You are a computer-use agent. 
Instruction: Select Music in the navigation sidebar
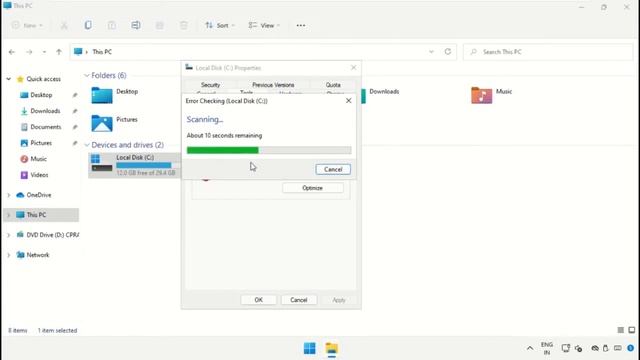point(38,159)
